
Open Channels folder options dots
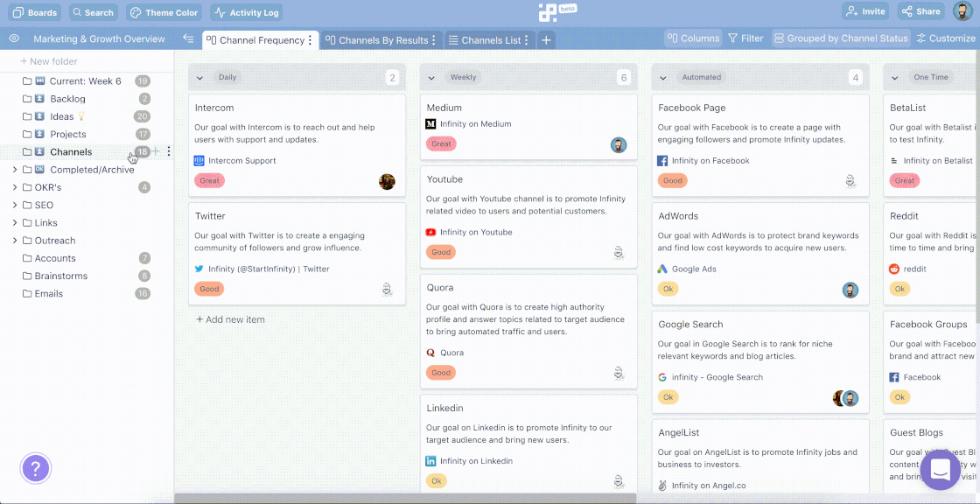click(x=169, y=151)
